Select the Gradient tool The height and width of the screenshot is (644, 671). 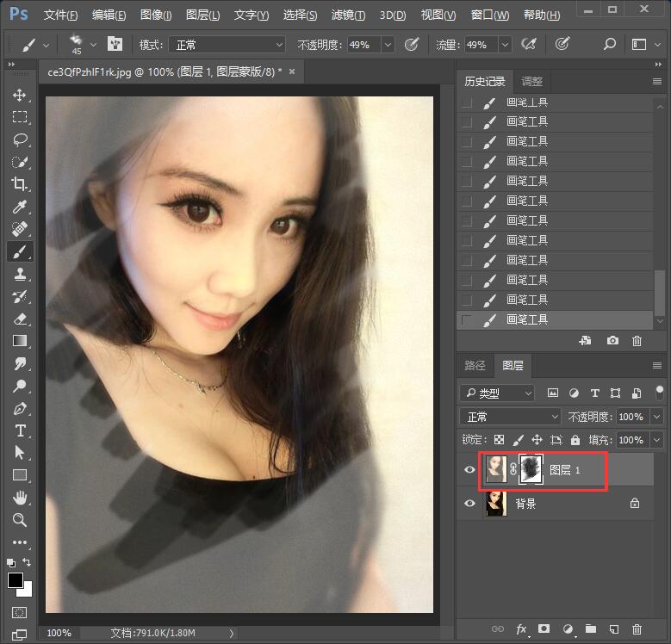(x=19, y=341)
